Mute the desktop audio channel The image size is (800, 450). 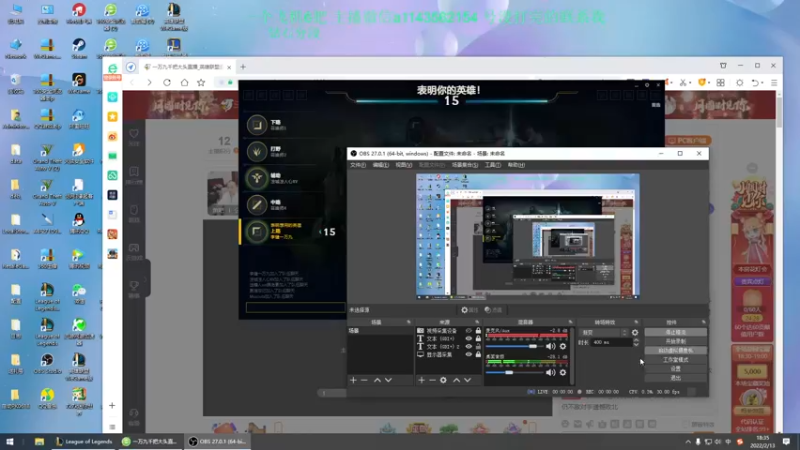pos(550,372)
